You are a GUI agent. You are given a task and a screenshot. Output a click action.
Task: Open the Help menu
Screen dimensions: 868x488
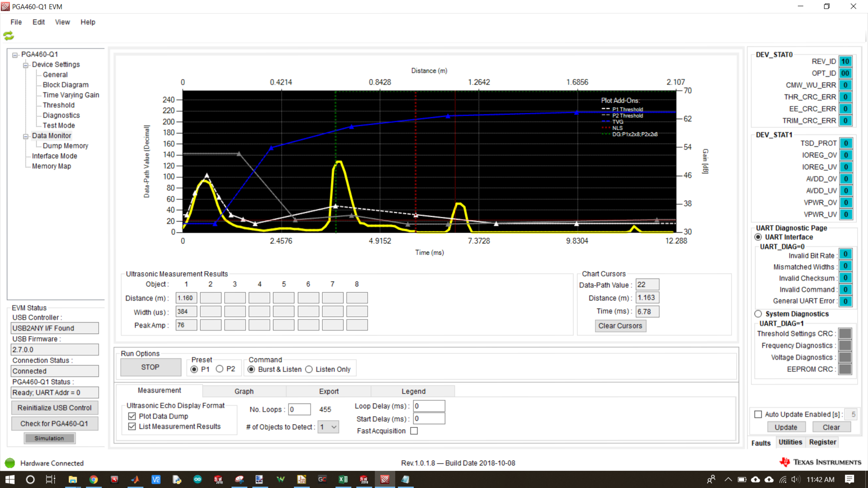coord(88,22)
